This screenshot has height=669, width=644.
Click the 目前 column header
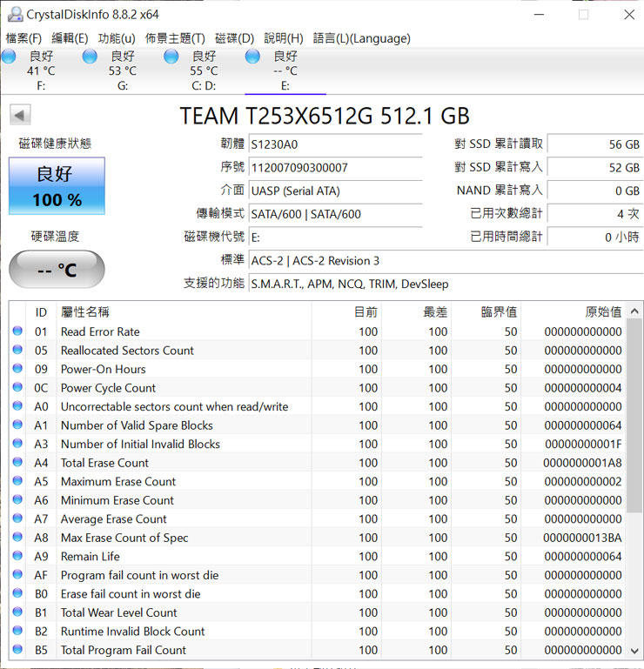[346, 312]
